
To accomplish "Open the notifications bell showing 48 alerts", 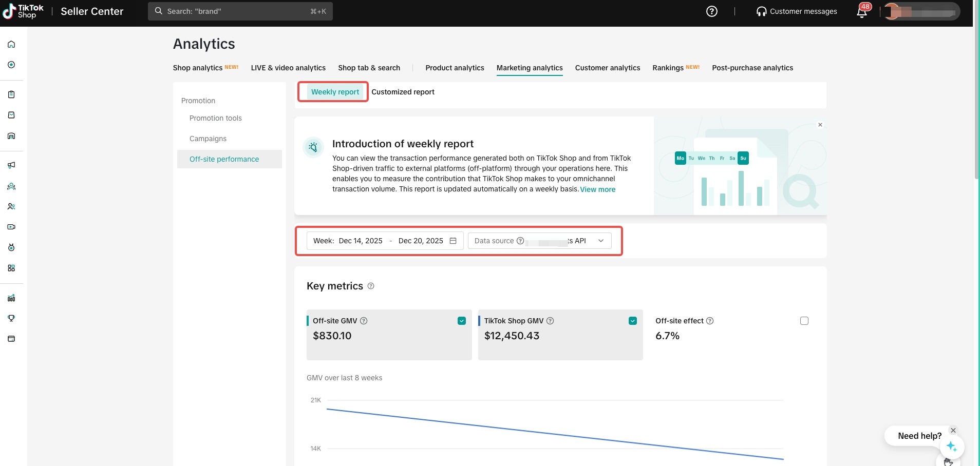I will (861, 11).
